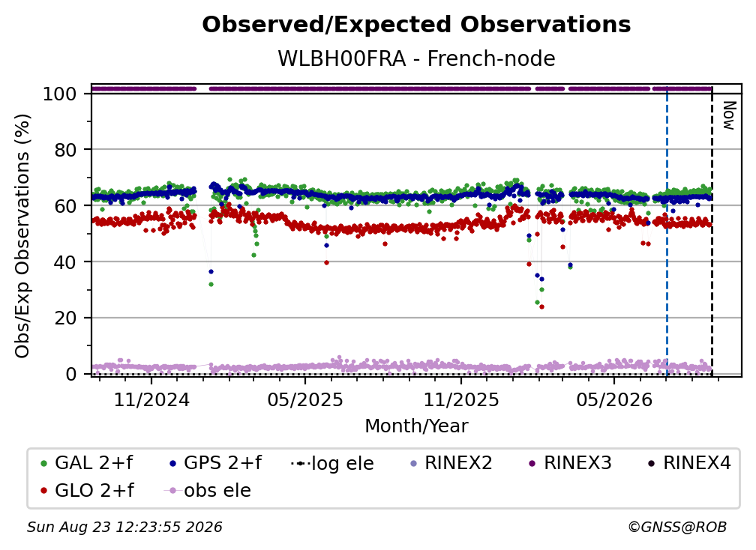This screenshot has width=756, height=550.
Task: Click the blue dashed vertical line
Action: point(667,232)
